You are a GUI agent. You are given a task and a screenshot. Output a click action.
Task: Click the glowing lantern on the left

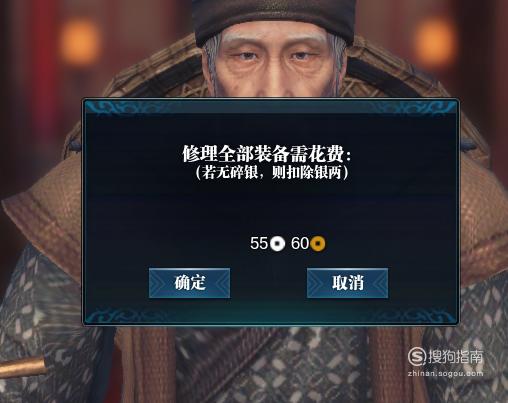click(x=80, y=43)
